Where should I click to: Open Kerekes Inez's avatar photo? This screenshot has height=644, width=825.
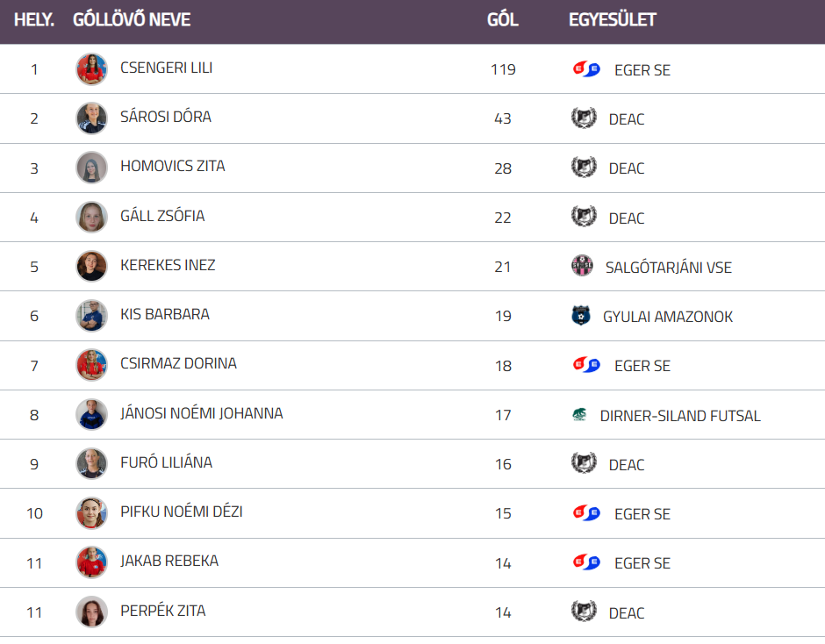(x=91, y=266)
